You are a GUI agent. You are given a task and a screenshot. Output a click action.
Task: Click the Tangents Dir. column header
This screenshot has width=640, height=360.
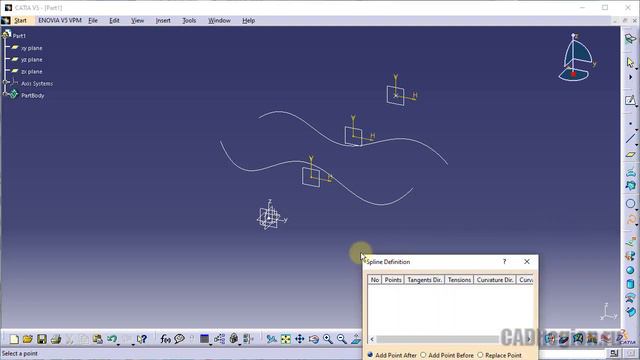pos(424,280)
